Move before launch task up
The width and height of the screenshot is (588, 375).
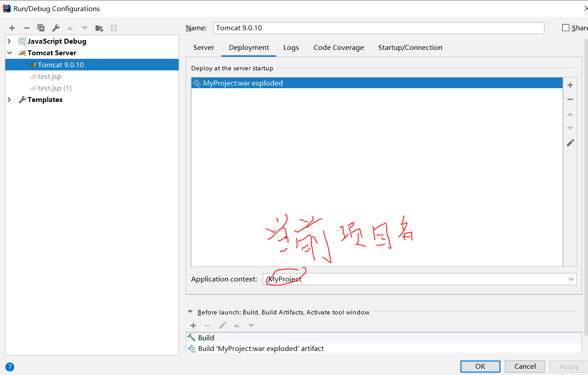(x=237, y=326)
